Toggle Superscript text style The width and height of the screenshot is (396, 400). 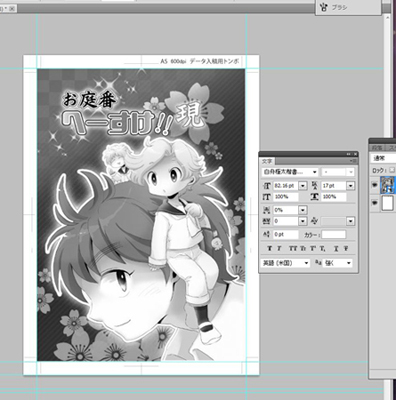(313, 249)
